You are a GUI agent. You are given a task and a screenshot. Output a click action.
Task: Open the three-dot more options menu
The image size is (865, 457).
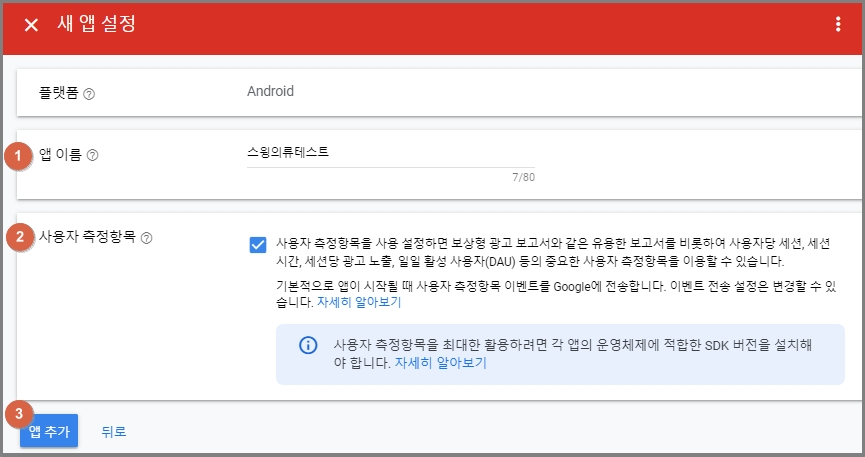[x=838, y=24]
